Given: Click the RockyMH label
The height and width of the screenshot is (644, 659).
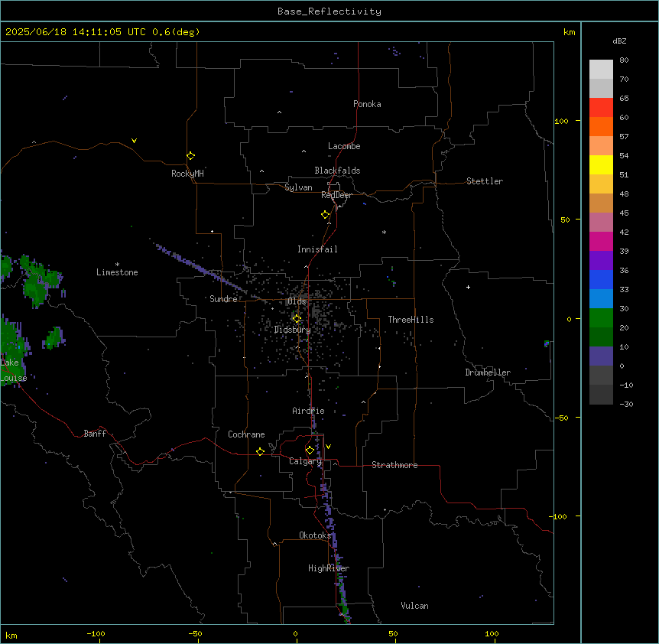Looking at the screenshot, I should click(187, 174).
